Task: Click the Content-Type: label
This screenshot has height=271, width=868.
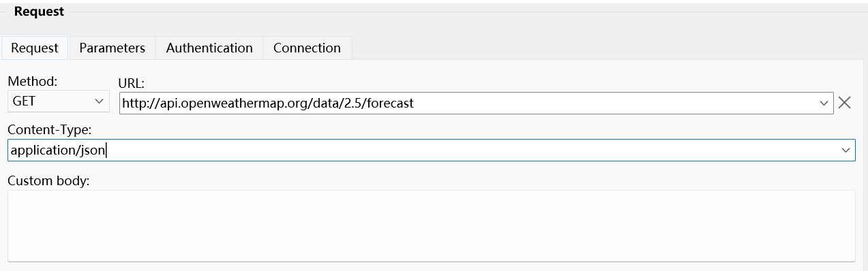Action: click(x=50, y=129)
